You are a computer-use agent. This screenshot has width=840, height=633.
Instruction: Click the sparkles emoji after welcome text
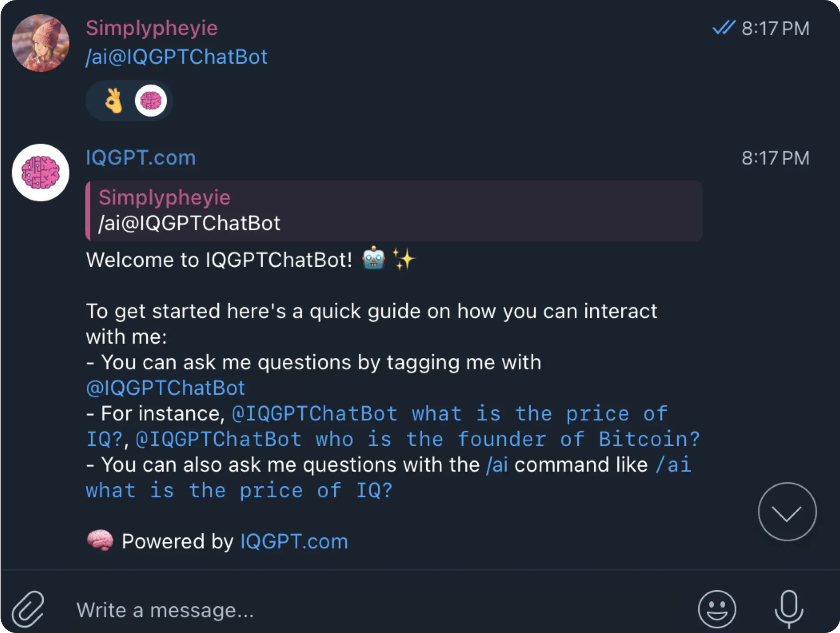tap(403, 259)
